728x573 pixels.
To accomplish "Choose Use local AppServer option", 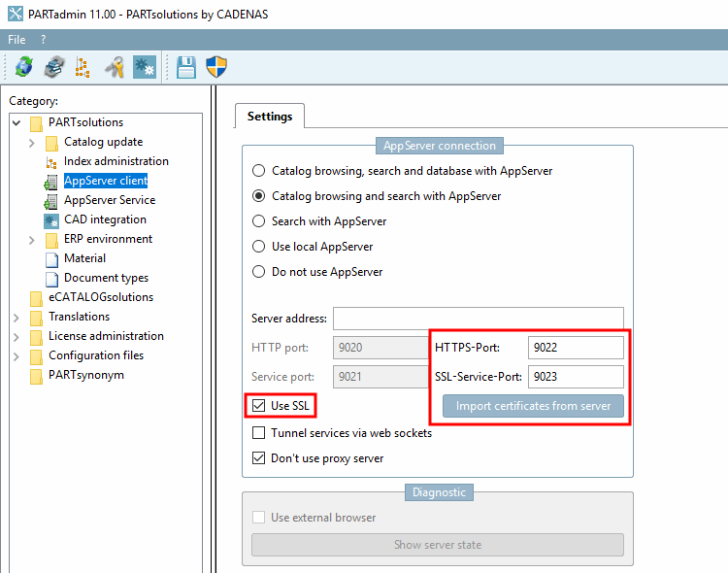I will tap(258, 246).
